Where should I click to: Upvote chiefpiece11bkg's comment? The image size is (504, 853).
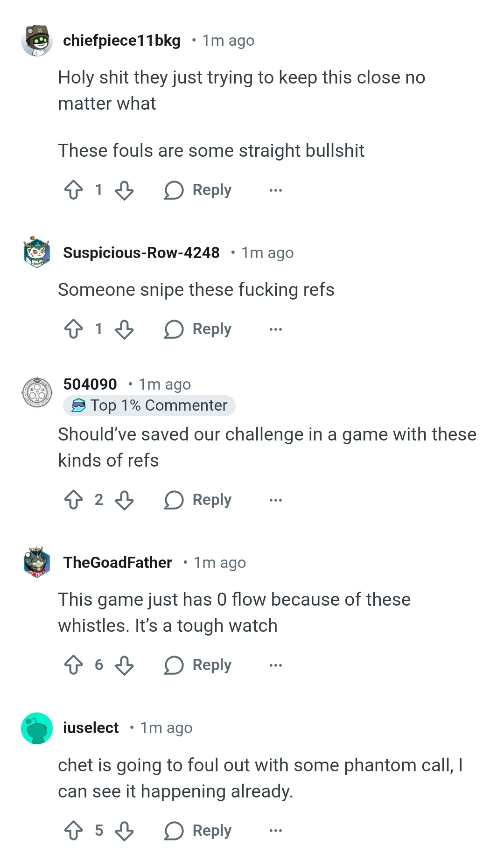pos(74,190)
